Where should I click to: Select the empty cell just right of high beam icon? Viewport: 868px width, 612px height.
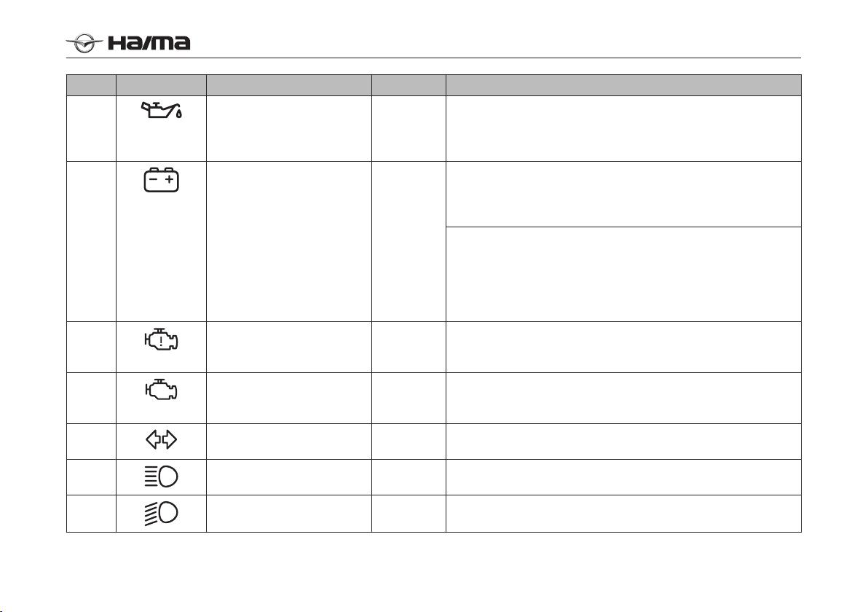(x=289, y=477)
